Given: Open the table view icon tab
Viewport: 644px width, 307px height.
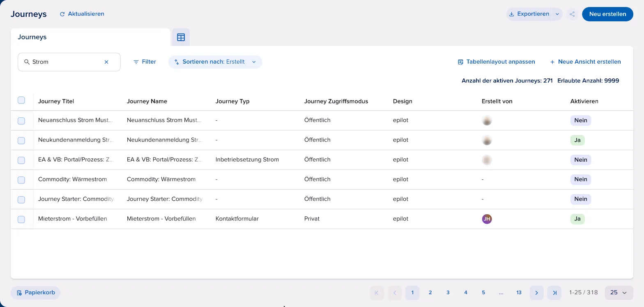Looking at the screenshot, I should (181, 37).
